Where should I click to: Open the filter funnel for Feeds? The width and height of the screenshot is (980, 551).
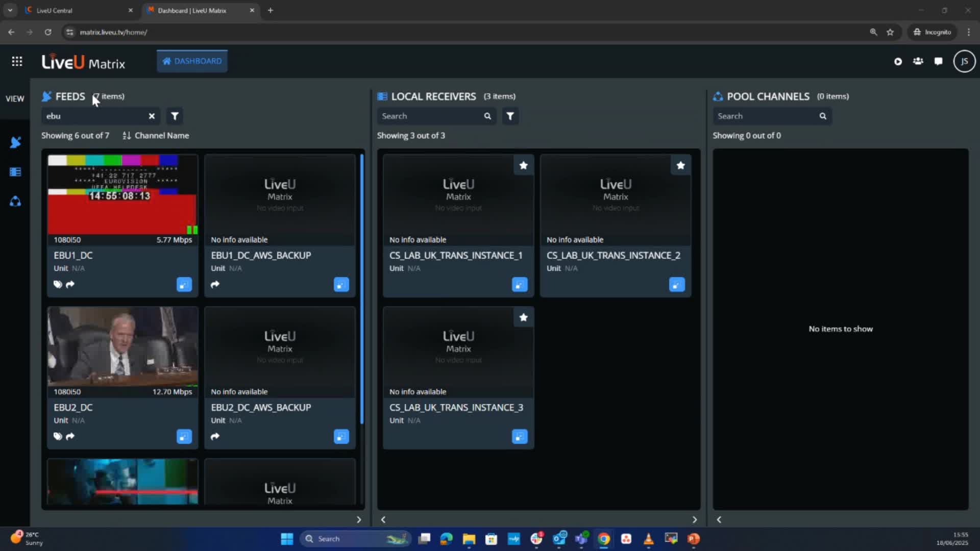click(x=175, y=116)
